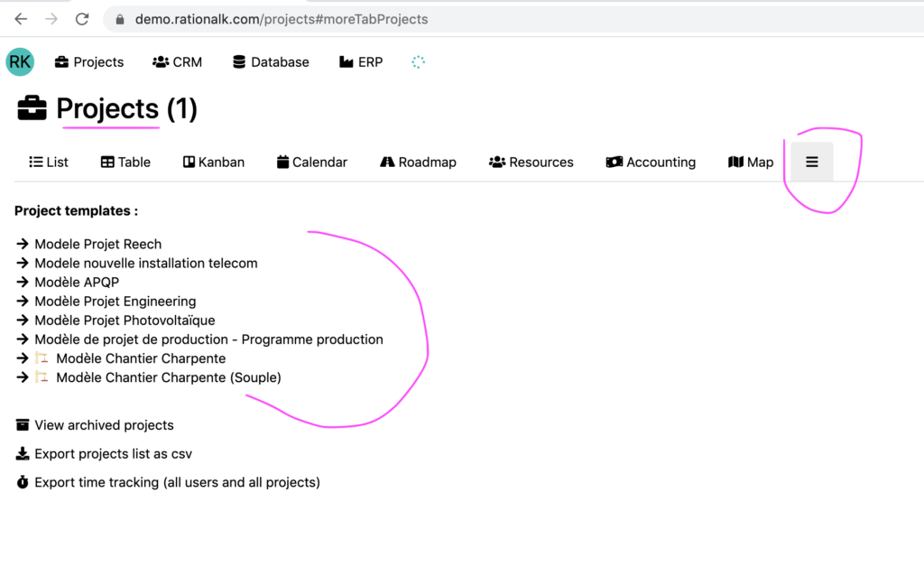This screenshot has height=567, width=924.
Task: Click the browser address bar URL
Action: pos(282,19)
